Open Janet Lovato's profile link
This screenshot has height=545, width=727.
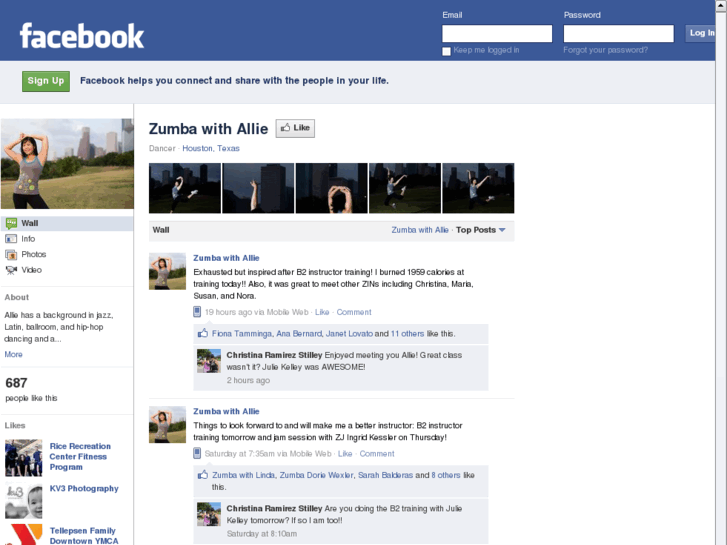349,333
